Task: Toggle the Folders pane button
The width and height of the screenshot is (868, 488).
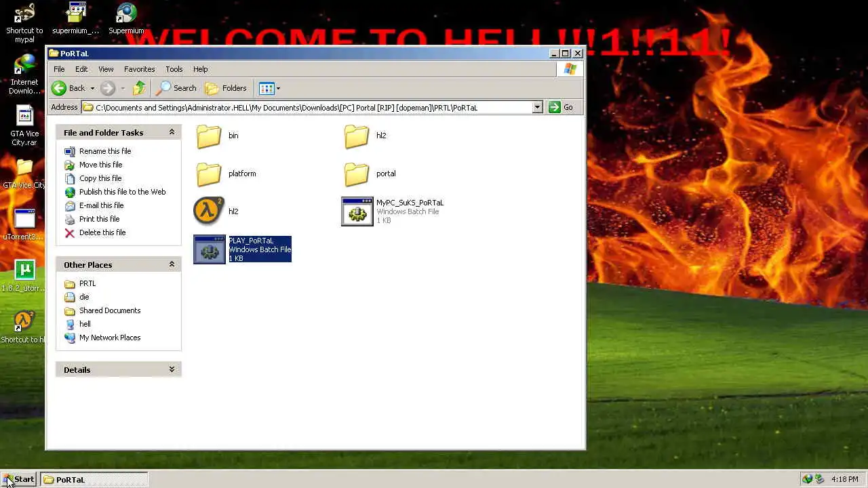Action: [226, 88]
